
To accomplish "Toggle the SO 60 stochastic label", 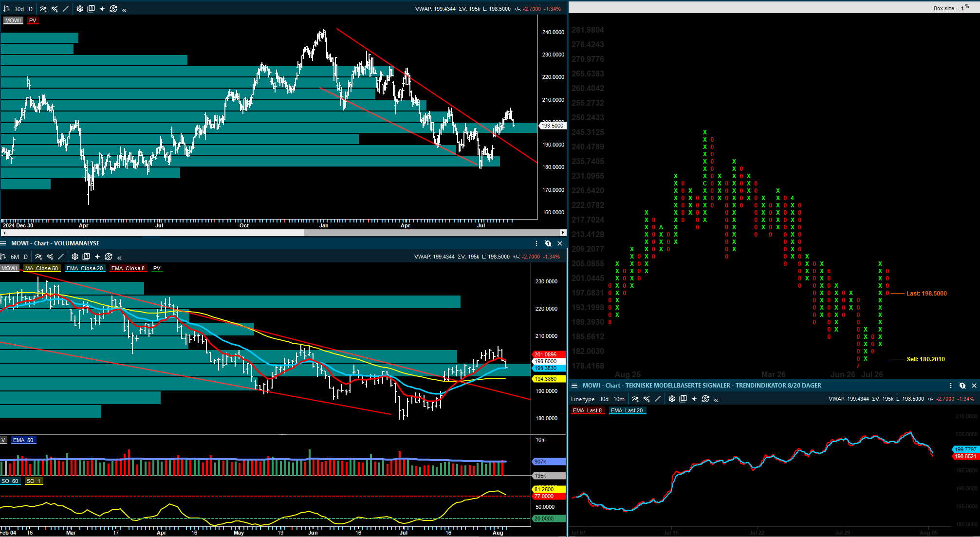I will 10,481.
